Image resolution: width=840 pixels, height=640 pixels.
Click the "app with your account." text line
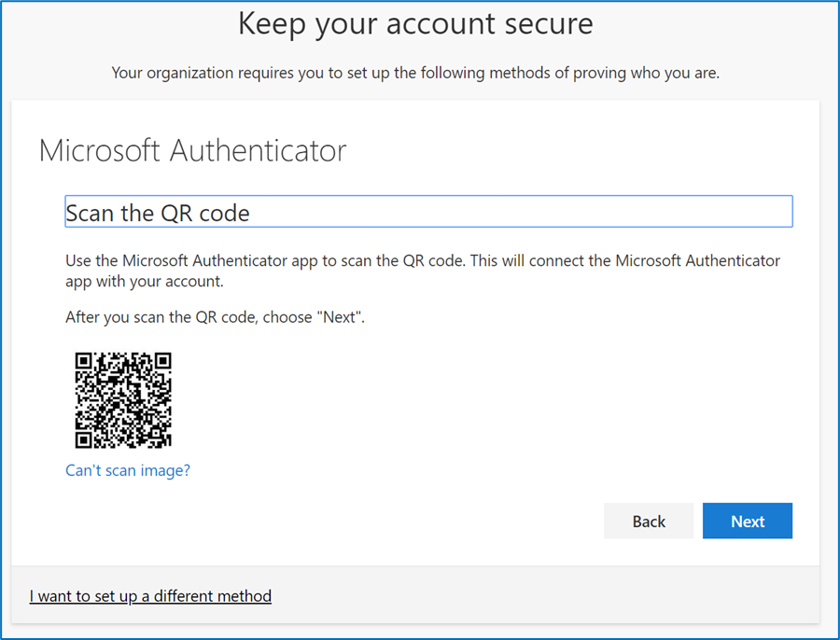[145, 281]
